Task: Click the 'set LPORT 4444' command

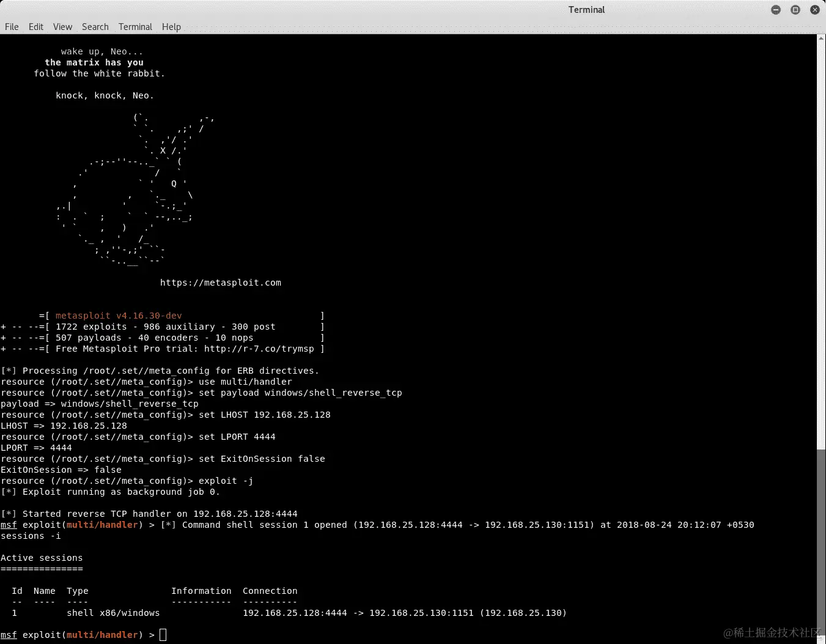Action: [x=237, y=437]
